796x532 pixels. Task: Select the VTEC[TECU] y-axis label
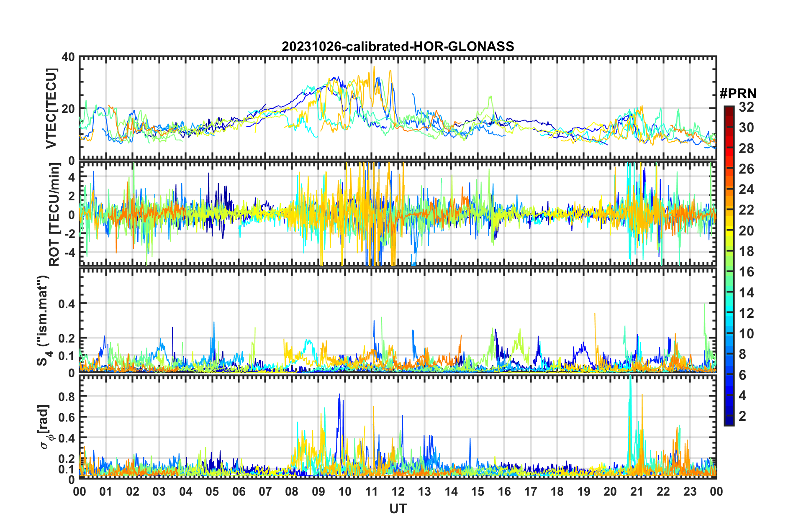pos(51,108)
